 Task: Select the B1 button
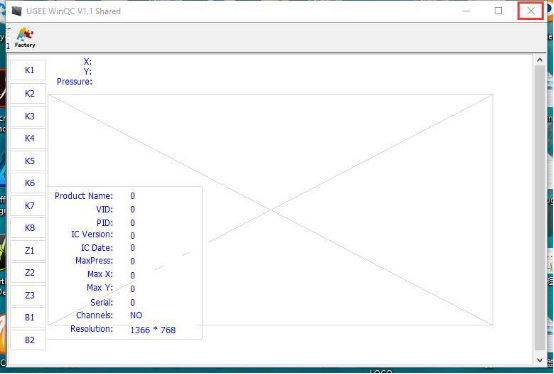[x=28, y=317]
